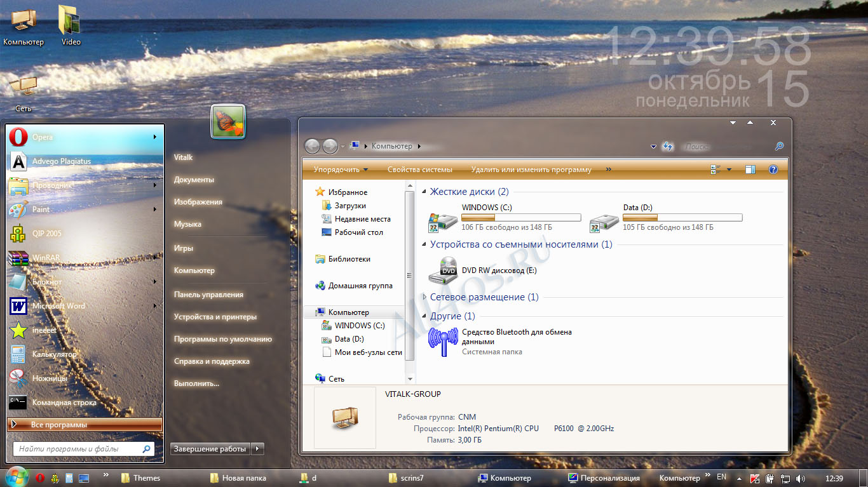Open recent pages dropdown next to Forward
This screenshot has width=868, height=487.
[343, 146]
